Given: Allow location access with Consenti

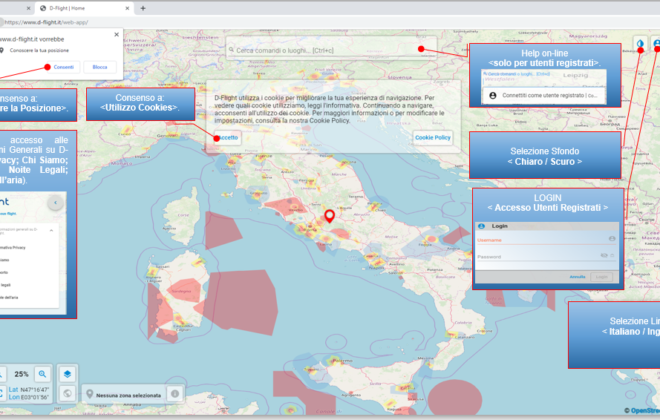Looking at the screenshot, I should click(64, 67).
